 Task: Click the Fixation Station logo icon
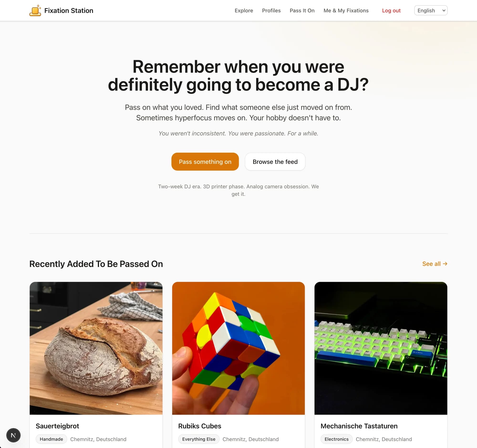(x=35, y=10)
